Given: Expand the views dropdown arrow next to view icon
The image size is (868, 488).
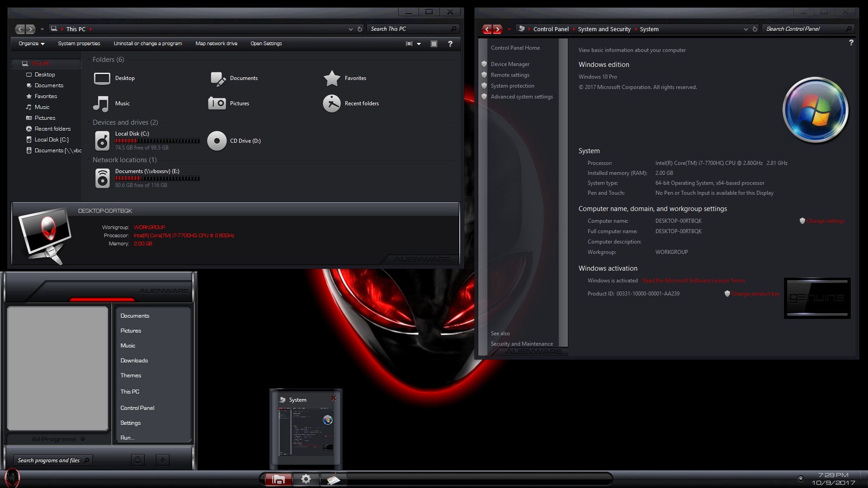Looking at the screenshot, I should click(419, 43).
